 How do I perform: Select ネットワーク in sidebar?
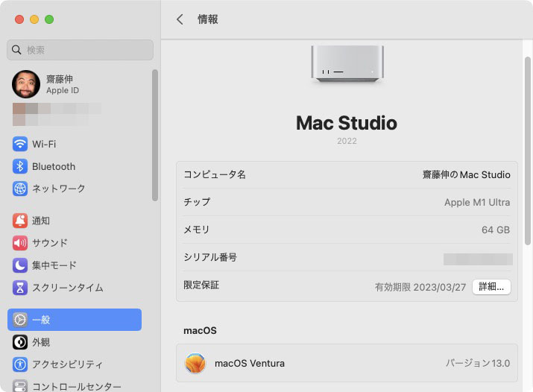tap(58, 189)
